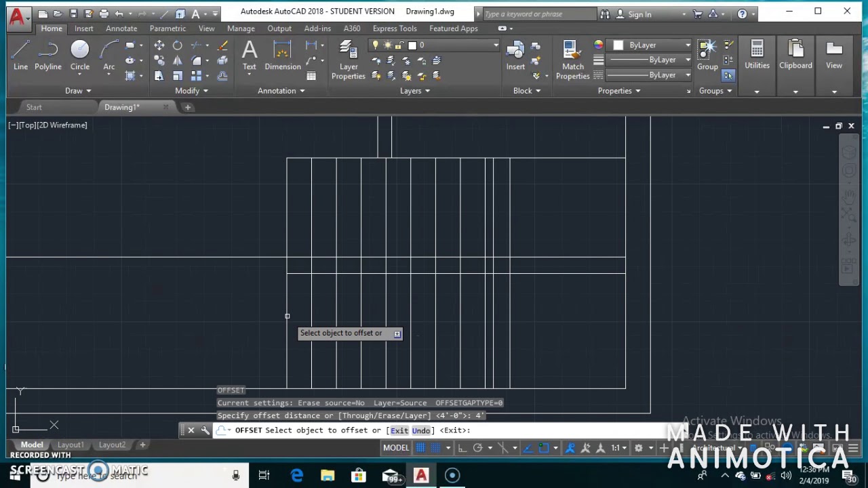Choose the Exit option in command line
This screenshot has height=488, width=868.
click(399, 430)
